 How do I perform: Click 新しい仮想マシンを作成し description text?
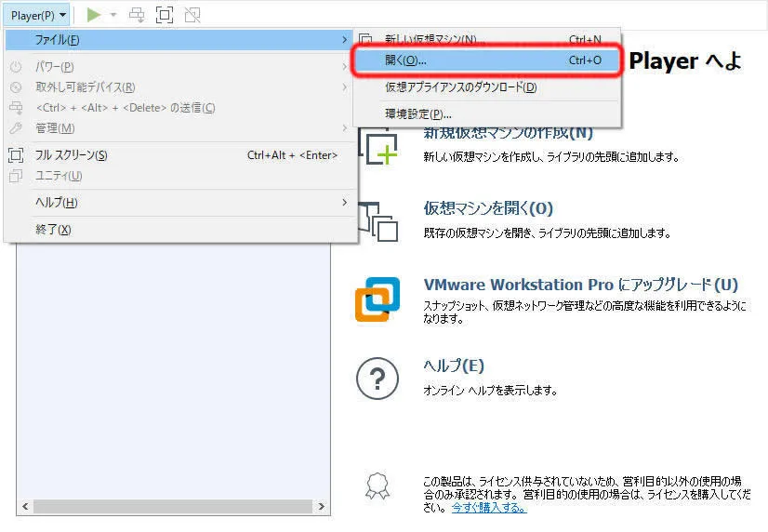coord(551,157)
